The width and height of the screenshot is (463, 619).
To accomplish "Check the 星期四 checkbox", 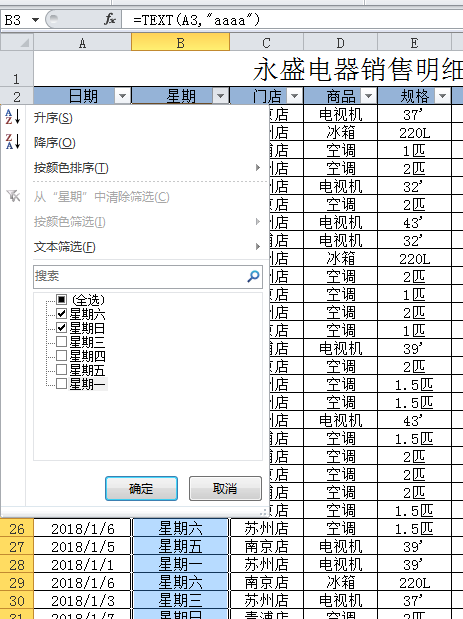I will point(61,355).
